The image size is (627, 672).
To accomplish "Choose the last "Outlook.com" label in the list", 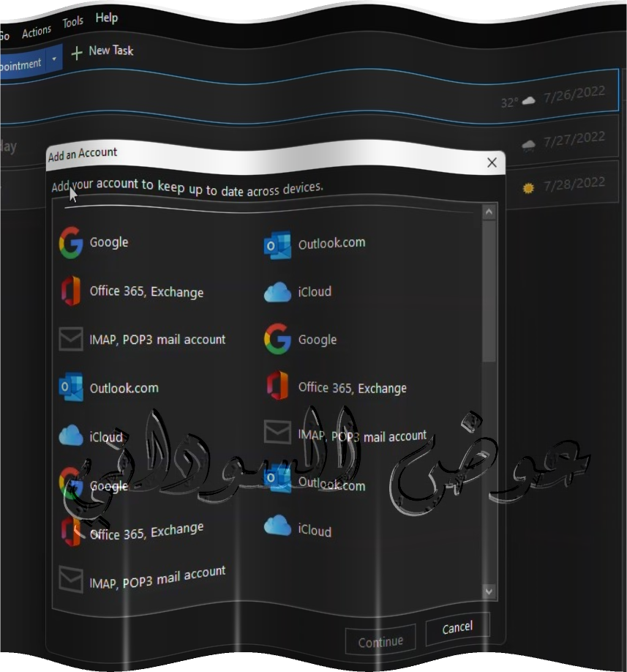I will (x=332, y=485).
